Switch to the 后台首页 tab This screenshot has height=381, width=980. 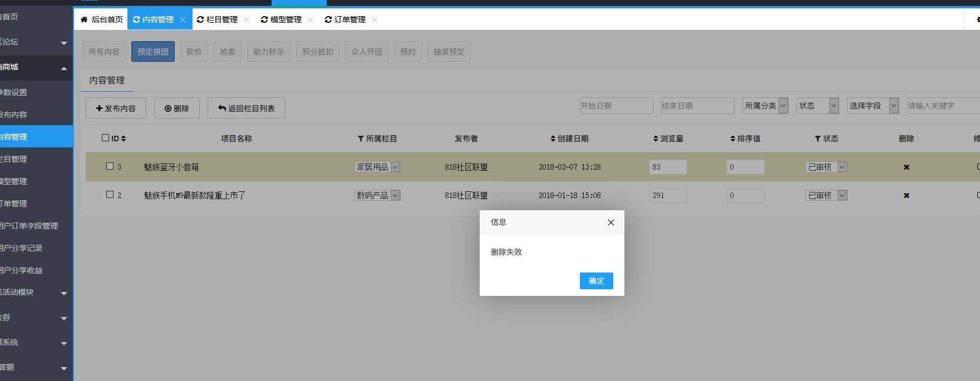(x=101, y=19)
